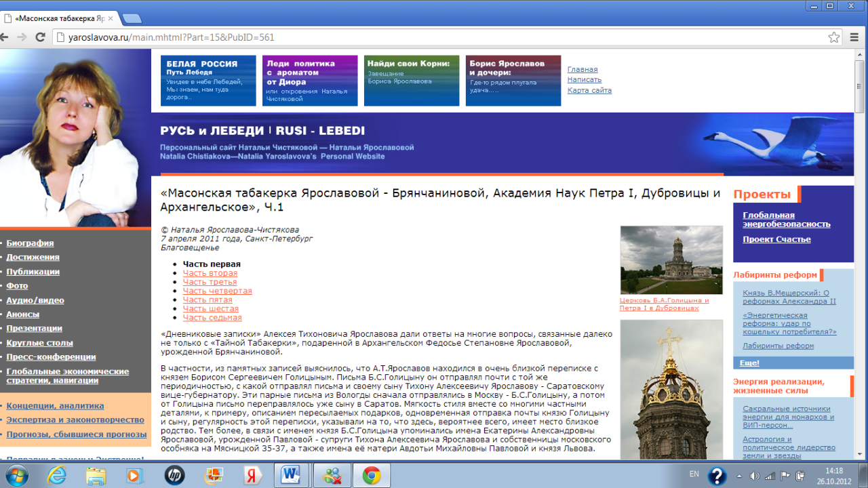Open Прогнозы, сбывшиеся прогнозы link
Image resolution: width=868 pixels, height=488 pixels.
(76, 434)
